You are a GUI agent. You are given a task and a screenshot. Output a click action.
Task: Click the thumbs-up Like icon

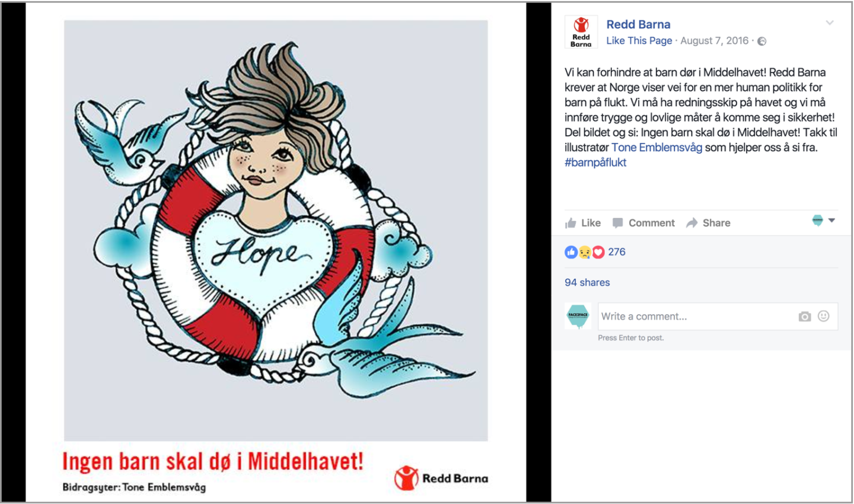click(x=571, y=223)
